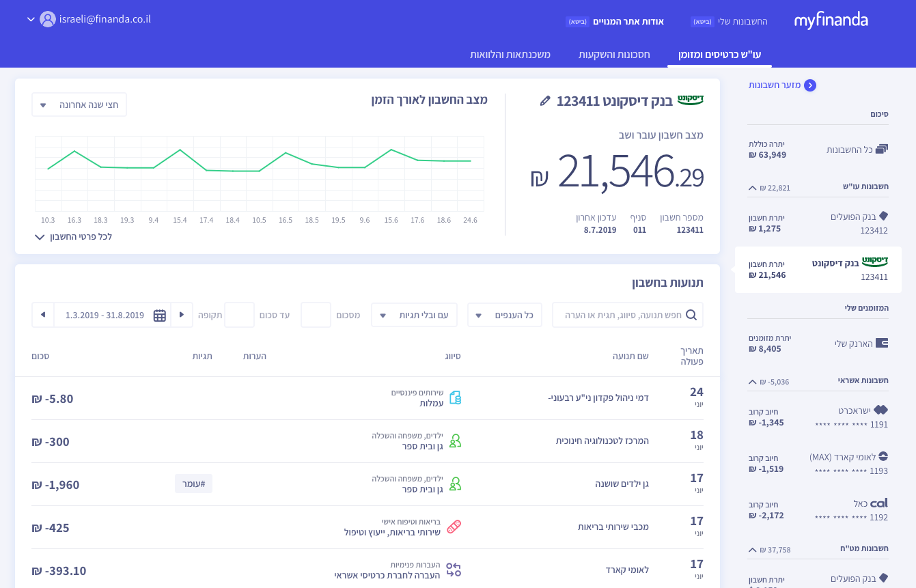Viewport: 916px width, 588px height.
Task: Click amount -1,960 ₪
Action: coord(56,485)
